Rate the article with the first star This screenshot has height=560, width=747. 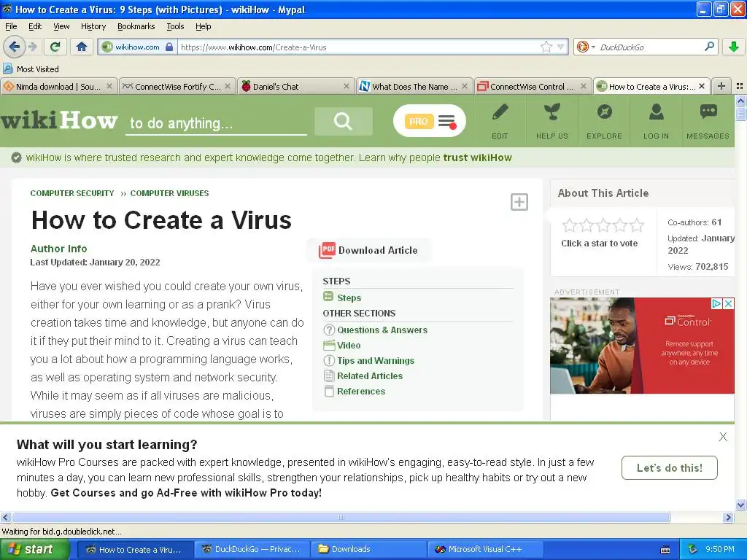[x=569, y=225]
